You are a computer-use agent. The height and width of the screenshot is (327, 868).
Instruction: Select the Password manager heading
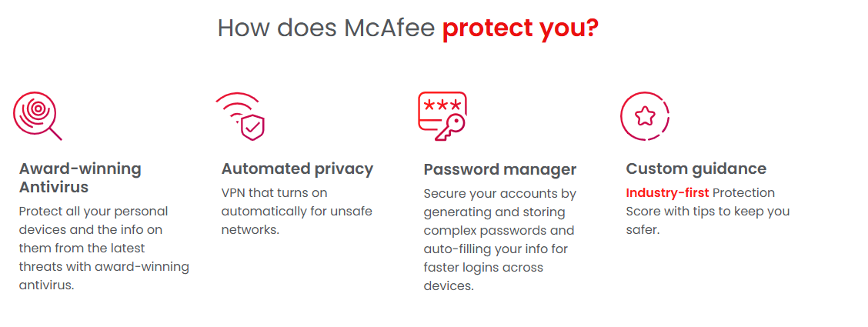pos(499,169)
